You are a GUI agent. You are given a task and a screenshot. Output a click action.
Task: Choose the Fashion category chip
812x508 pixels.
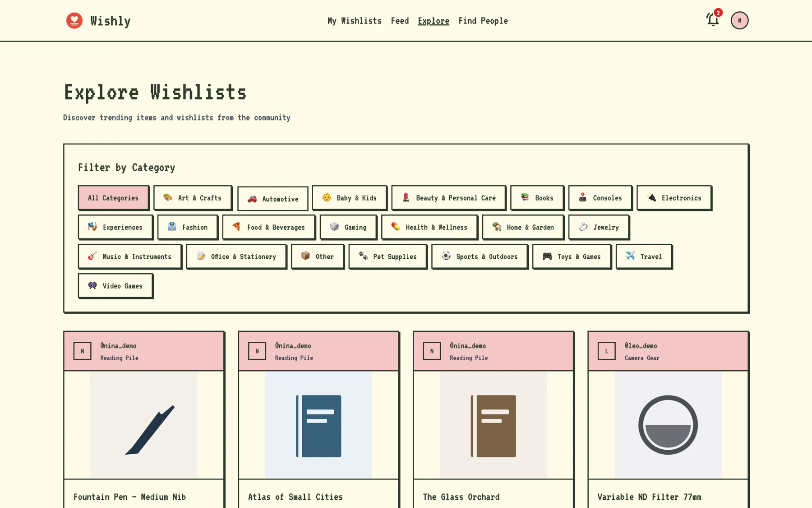pos(188,227)
